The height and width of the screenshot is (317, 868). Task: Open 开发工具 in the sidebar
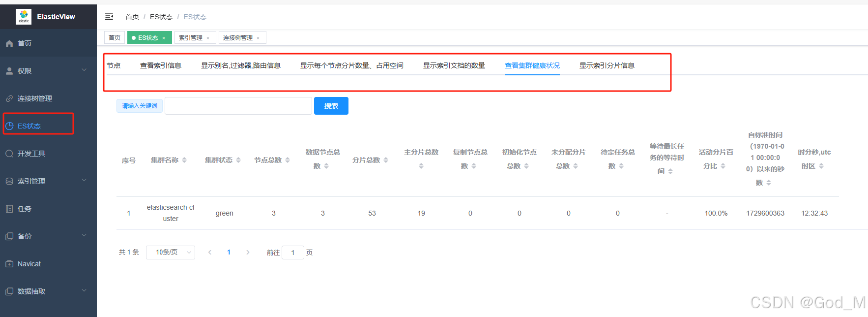(x=31, y=154)
